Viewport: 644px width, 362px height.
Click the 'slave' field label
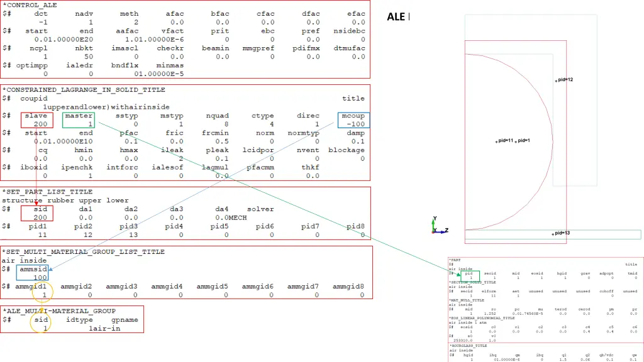[36, 116]
